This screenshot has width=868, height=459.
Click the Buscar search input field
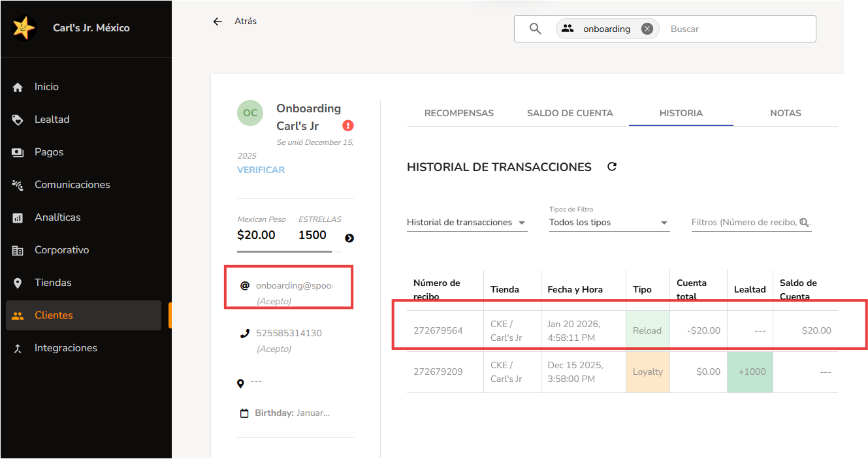click(x=738, y=29)
